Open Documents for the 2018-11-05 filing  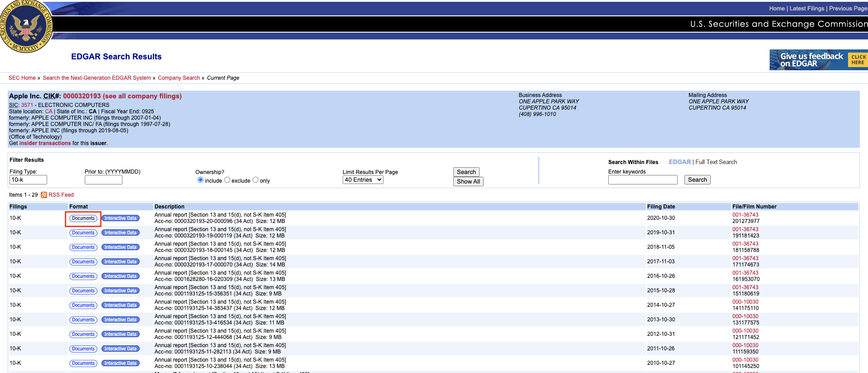click(x=83, y=247)
